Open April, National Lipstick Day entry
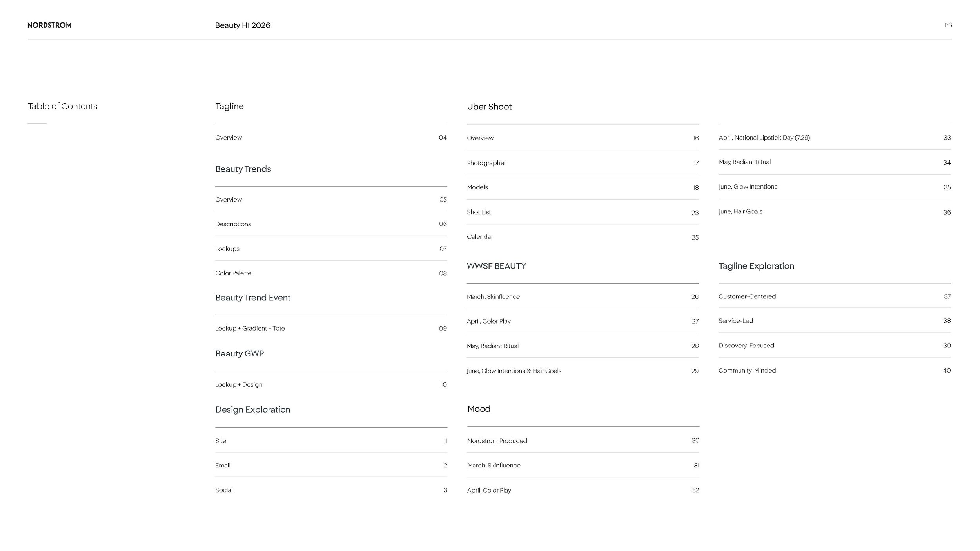Screen dimensions: 980x551 [764, 138]
